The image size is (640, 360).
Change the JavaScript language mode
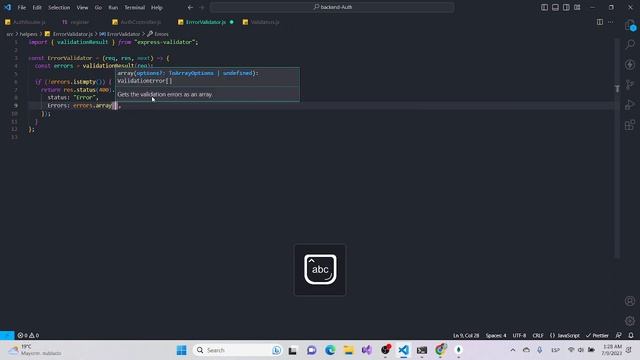[x=564, y=335]
